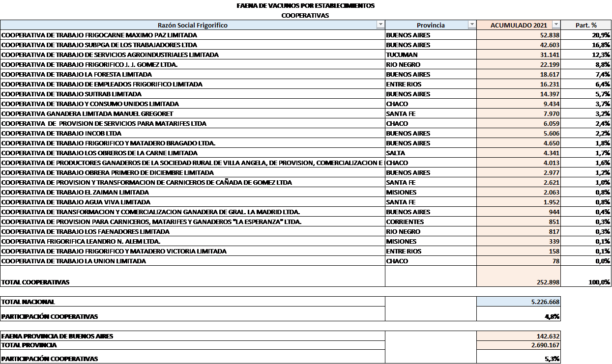
Task: Select the cell showing 42.603
Action: coord(519,45)
